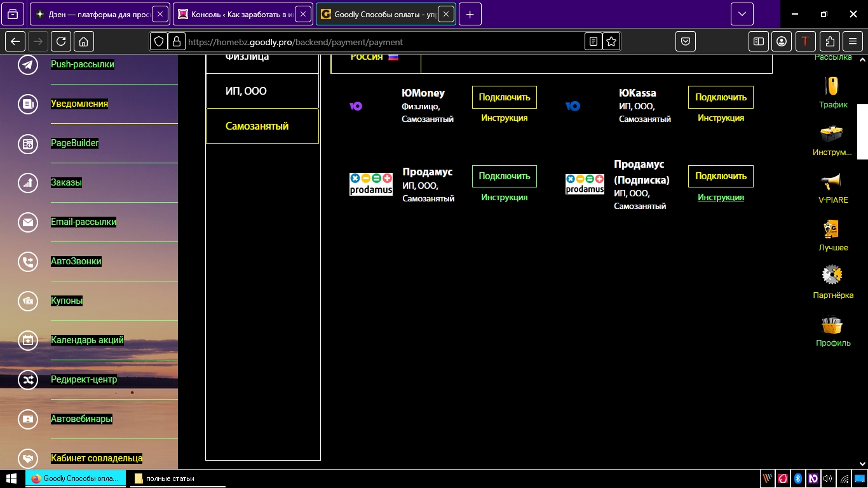
Task: Select the Физлица tab
Action: click(x=262, y=63)
